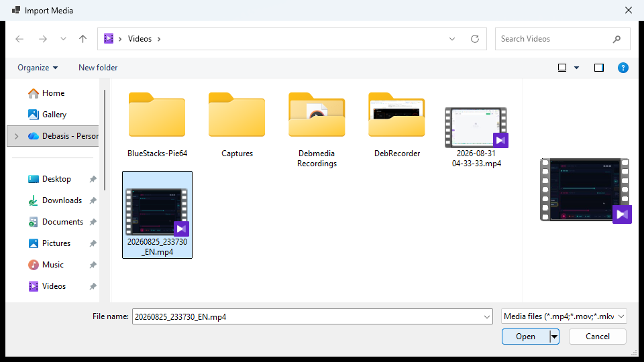644x362 pixels.
Task: Click the pin icon beside Music
Action: tap(93, 265)
